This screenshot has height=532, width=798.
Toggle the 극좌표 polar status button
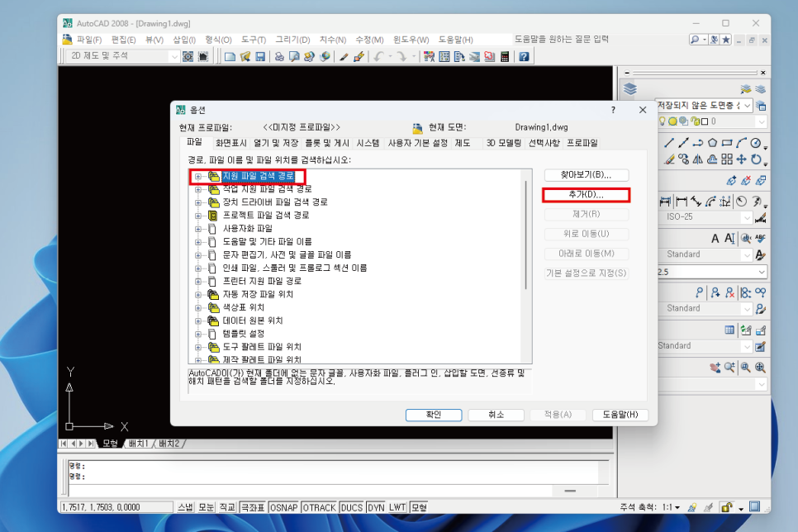(253, 507)
